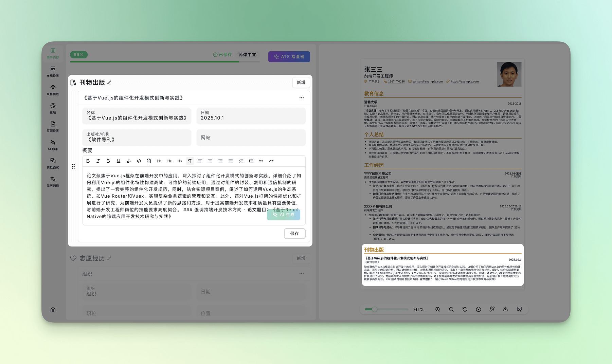612x364 pixels.
Task: Toggle the bullet task list option
Action: tap(241, 161)
